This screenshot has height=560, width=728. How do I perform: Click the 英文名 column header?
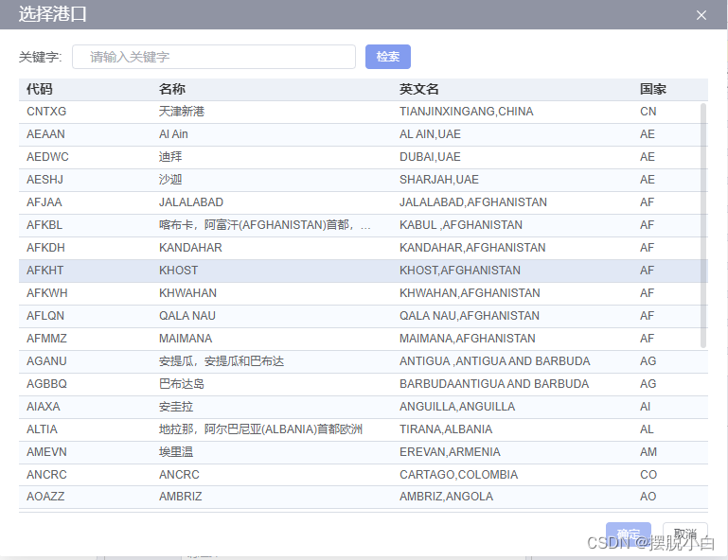[419, 89]
